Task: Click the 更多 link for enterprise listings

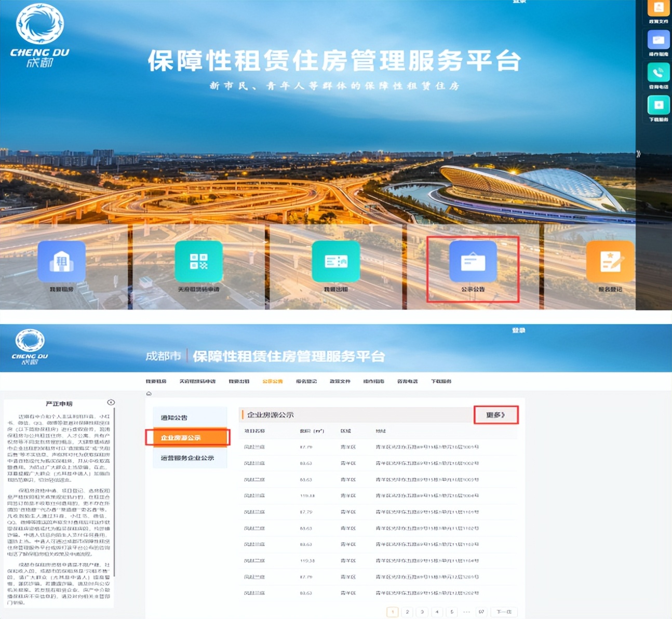Action: coord(495,415)
